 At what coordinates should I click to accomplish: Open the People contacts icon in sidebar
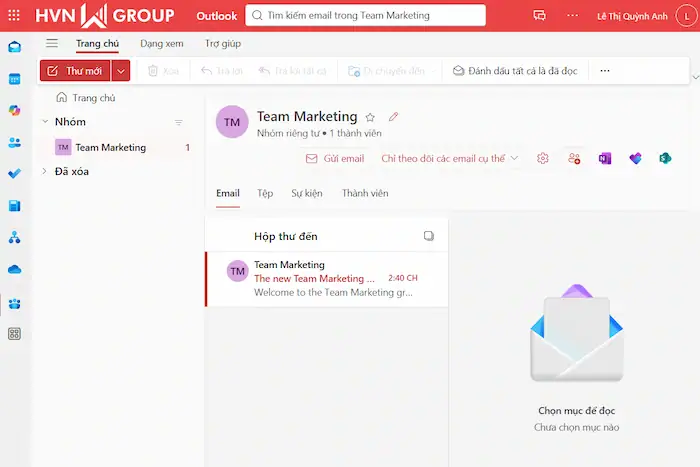(x=15, y=142)
